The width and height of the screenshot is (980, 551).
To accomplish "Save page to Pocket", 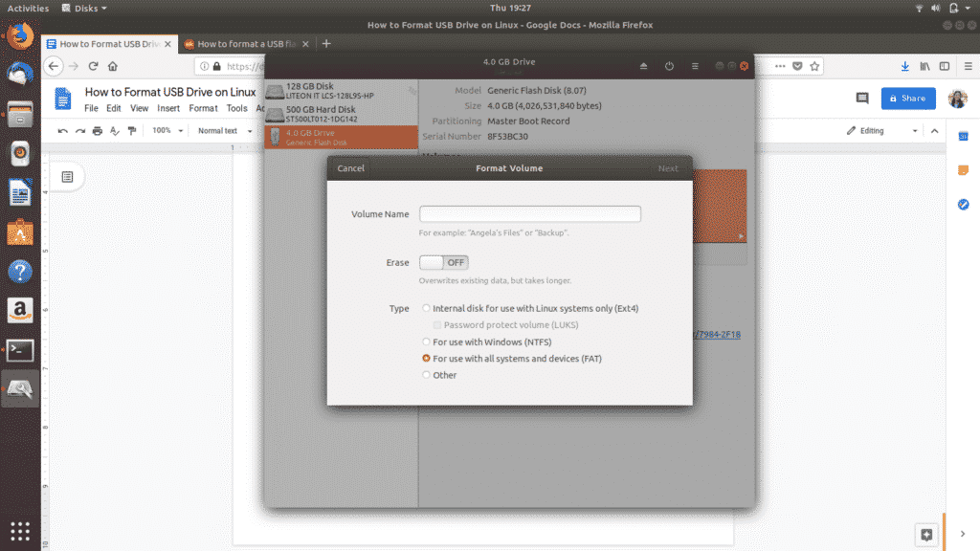I will click(797, 66).
